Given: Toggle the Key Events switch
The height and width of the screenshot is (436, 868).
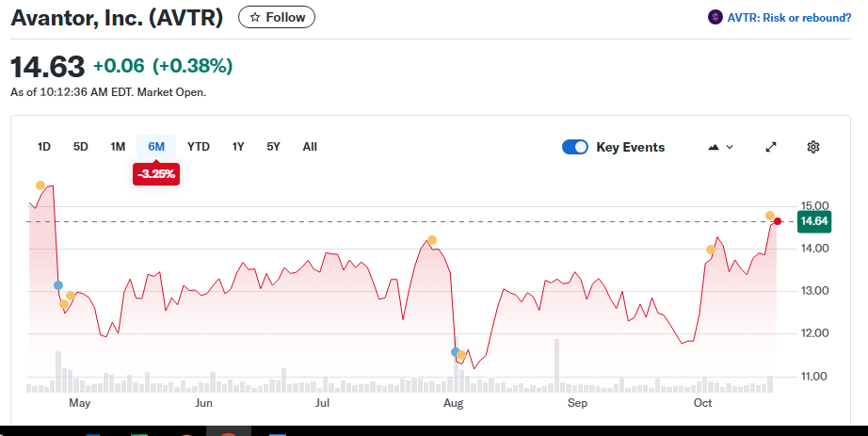Looking at the screenshot, I should pos(575,147).
